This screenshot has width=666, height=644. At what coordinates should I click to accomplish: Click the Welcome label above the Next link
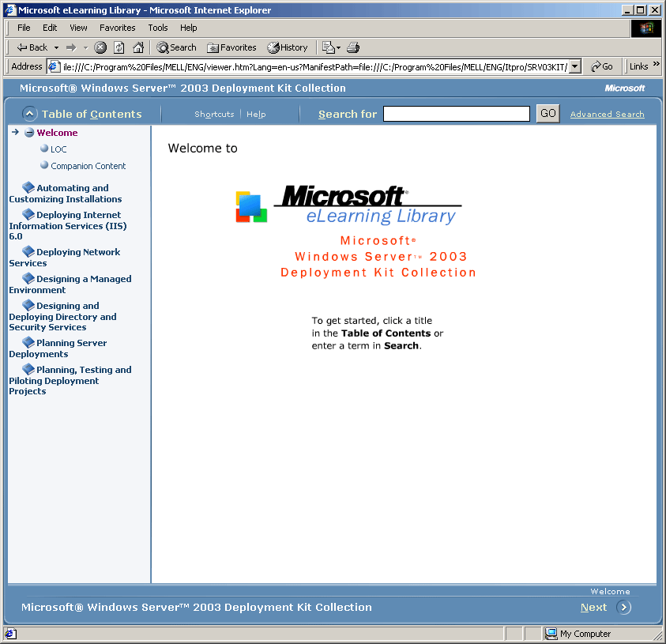pos(610,591)
